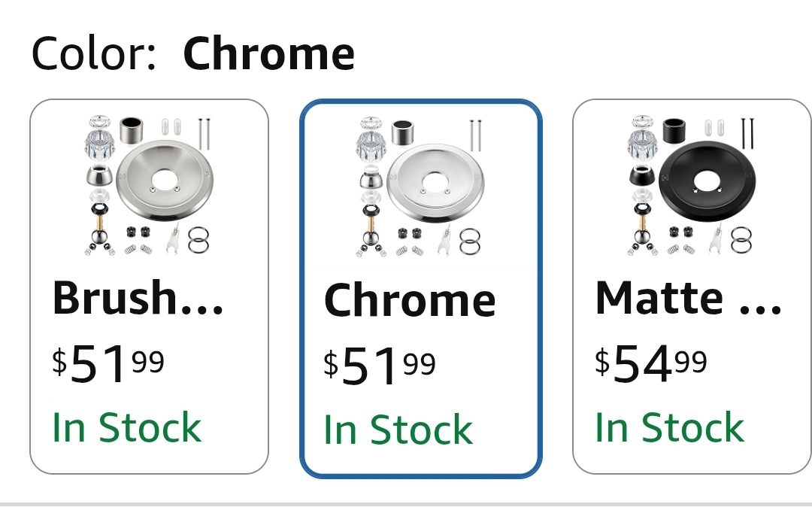Select the Matte Black product thumbnail
The image size is (812, 507).
(692, 186)
